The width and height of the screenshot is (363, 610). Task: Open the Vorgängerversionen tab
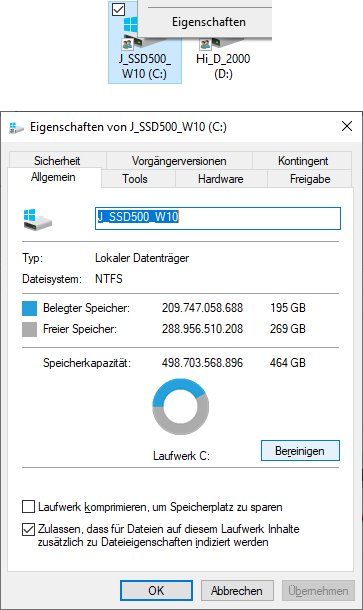179,161
